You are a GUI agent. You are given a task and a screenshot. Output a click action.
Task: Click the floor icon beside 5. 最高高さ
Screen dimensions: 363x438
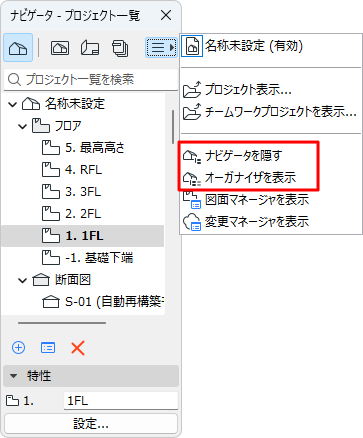(x=51, y=148)
